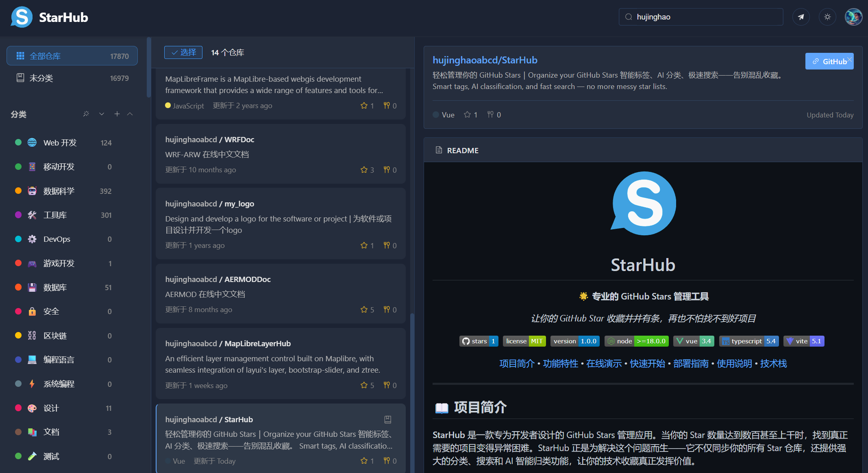Screen dimensions: 868x473
Task: Click the 快速开始 link in README
Action: 647,363
